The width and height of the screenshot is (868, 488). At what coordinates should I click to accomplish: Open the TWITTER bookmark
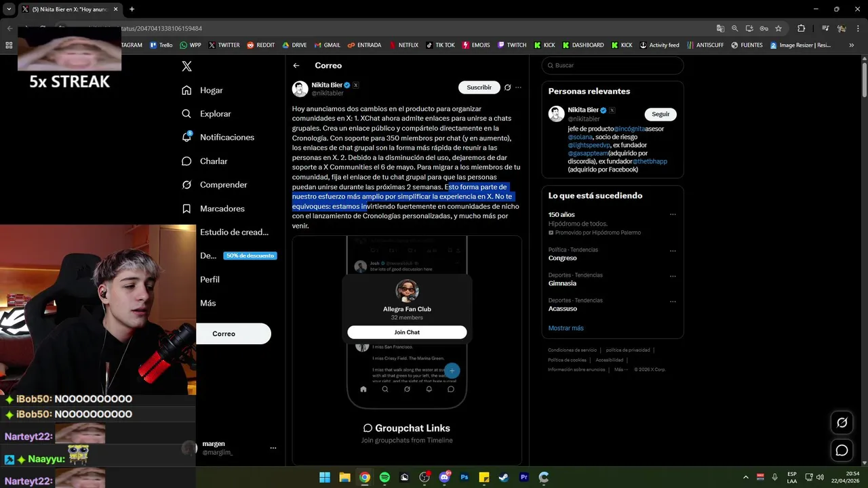pos(224,45)
